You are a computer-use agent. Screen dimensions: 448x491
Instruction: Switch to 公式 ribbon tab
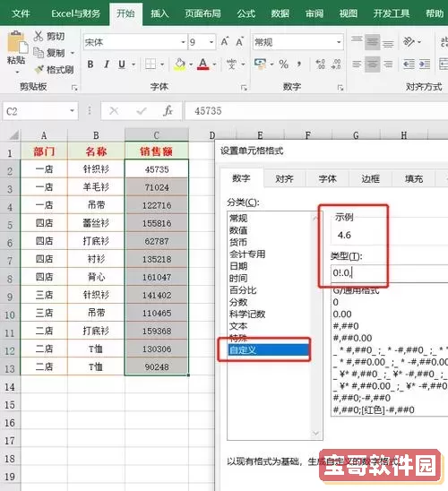click(x=246, y=13)
